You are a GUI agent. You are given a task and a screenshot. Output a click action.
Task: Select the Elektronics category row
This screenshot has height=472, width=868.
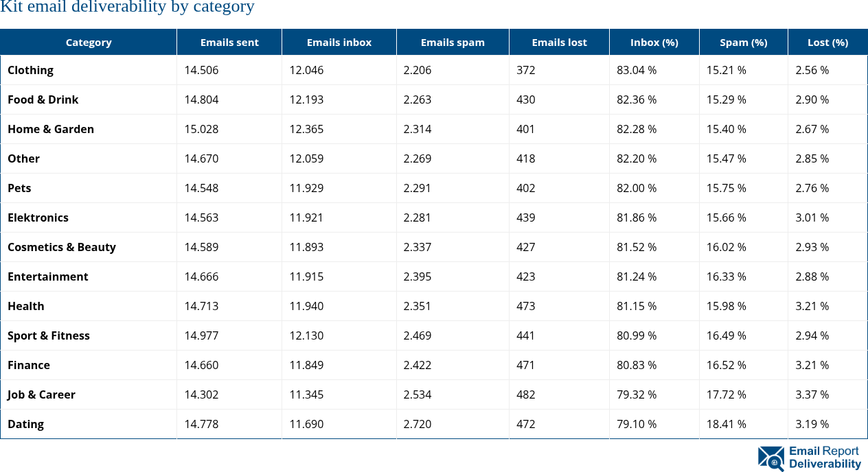point(38,217)
